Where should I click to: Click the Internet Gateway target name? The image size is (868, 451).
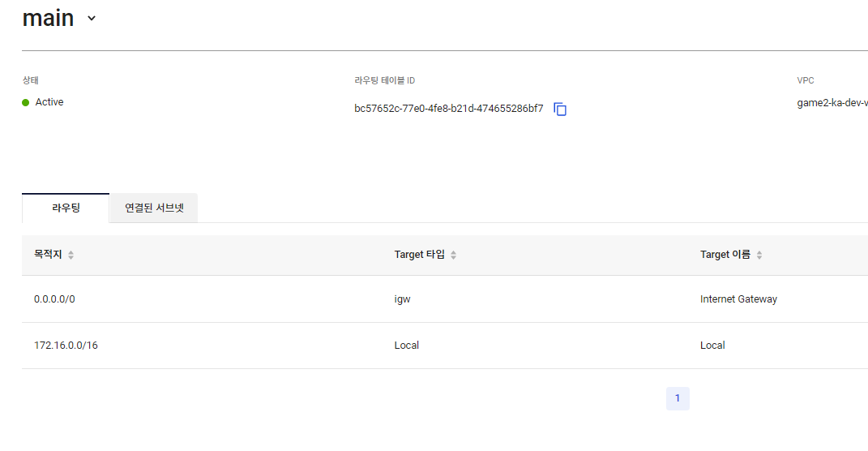point(738,299)
